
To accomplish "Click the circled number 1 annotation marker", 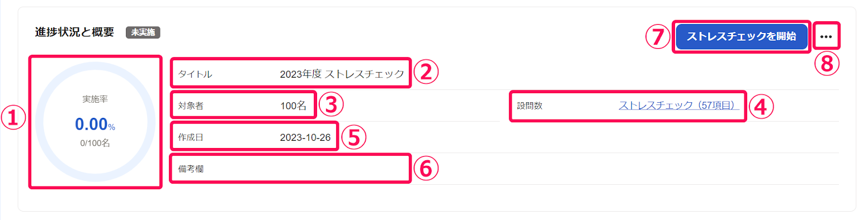I will click(13, 118).
